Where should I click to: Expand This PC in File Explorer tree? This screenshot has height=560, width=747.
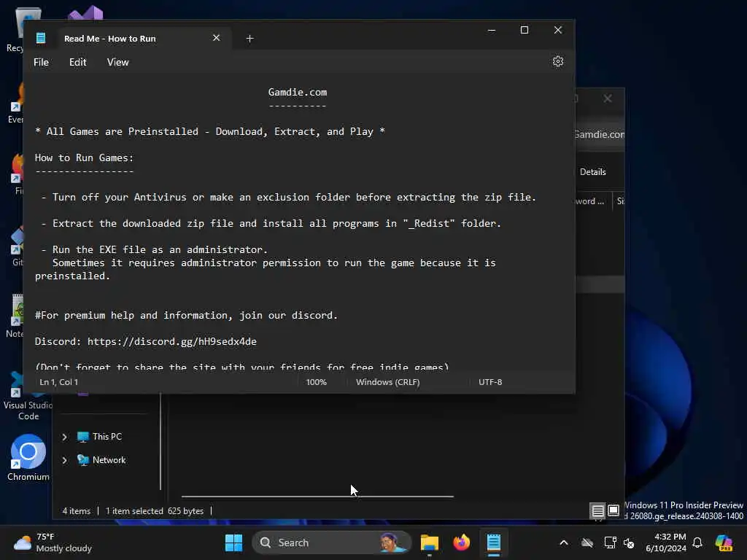coord(64,437)
